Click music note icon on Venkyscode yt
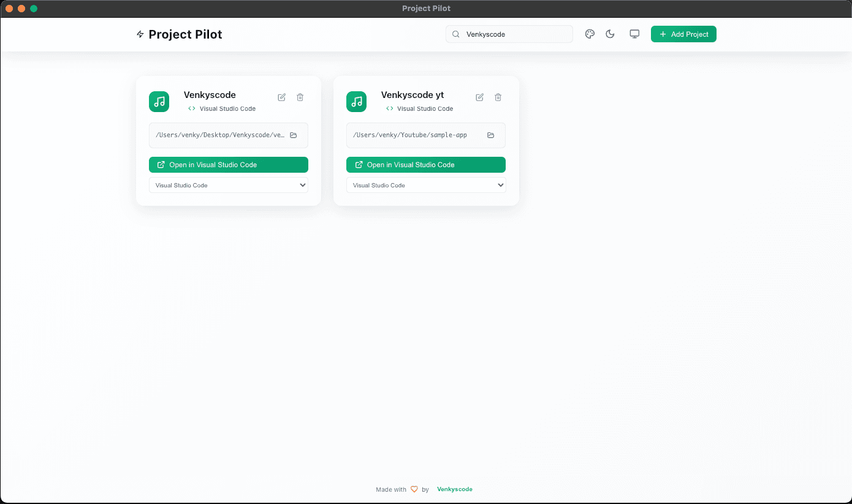The height and width of the screenshot is (504, 852). tap(356, 102)
